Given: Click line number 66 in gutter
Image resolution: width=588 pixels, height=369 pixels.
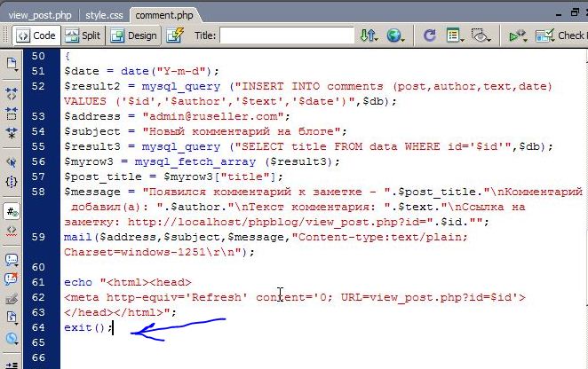Looking at the screenshot, I should pyautogui.click(x=38, y=357).
